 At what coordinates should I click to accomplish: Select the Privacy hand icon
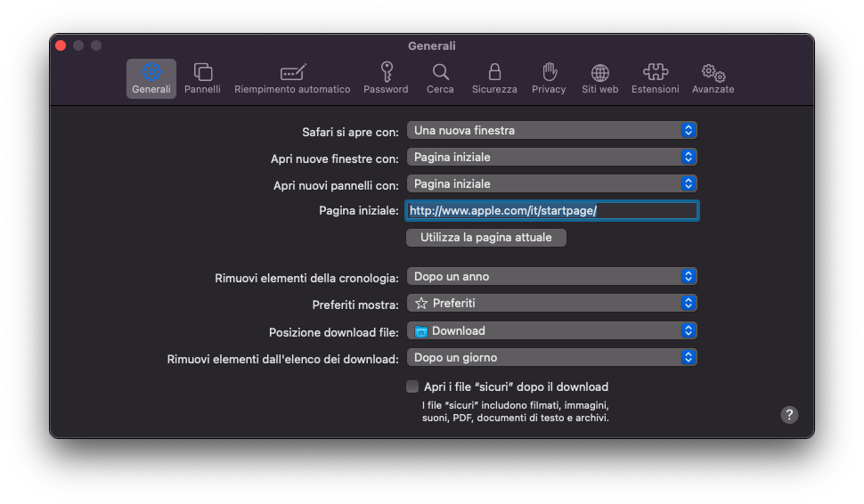point(549,73)
